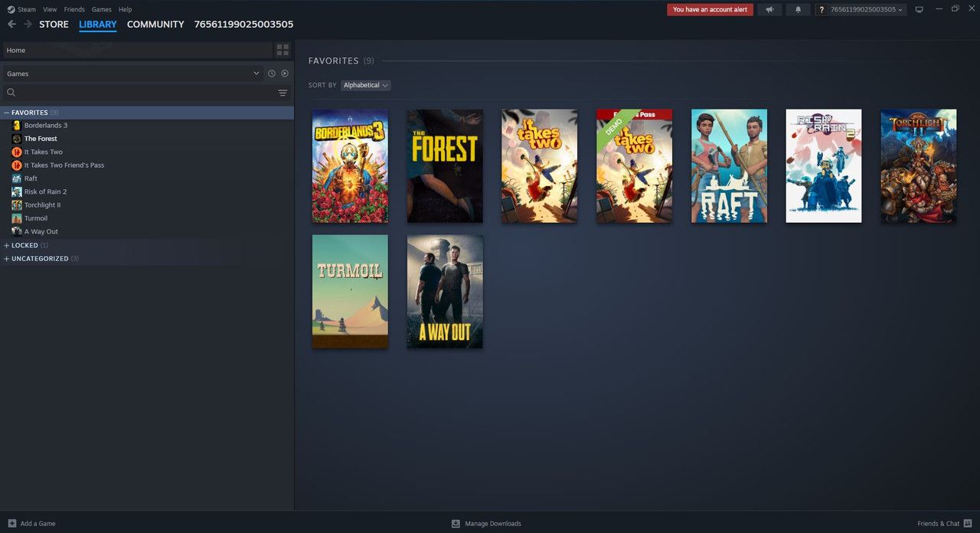
Task: Collapse the FAVORITES category
Action: 7,113
